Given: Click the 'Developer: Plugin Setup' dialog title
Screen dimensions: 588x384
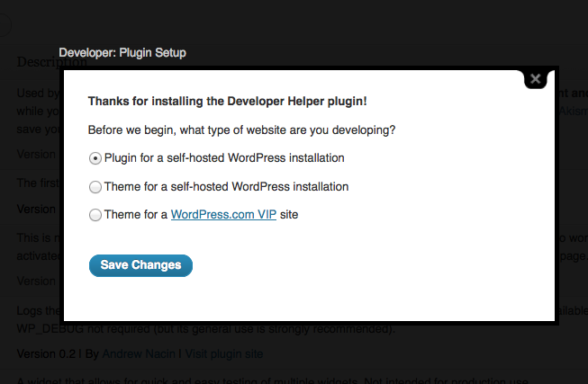Looking at the screenshot, I should tap(122, 53).
